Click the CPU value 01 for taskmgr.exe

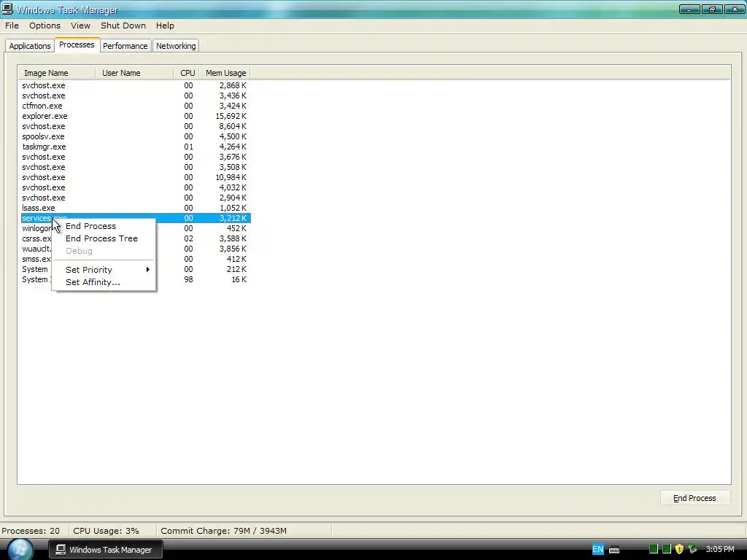[x=189, y=147]
